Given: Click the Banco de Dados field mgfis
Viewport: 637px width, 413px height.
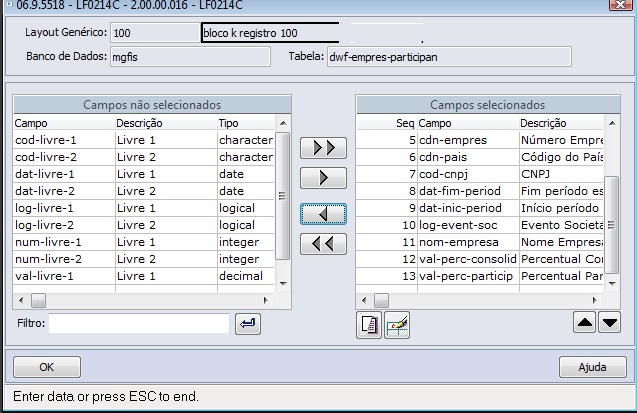Looking at the screenshot, I should 190,57.
